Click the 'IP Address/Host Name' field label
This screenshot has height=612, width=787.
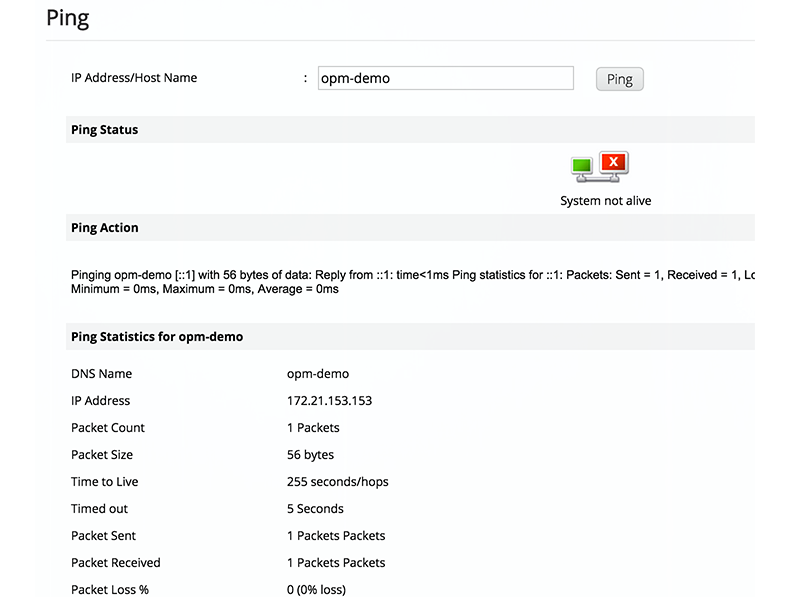click(134, 78)
